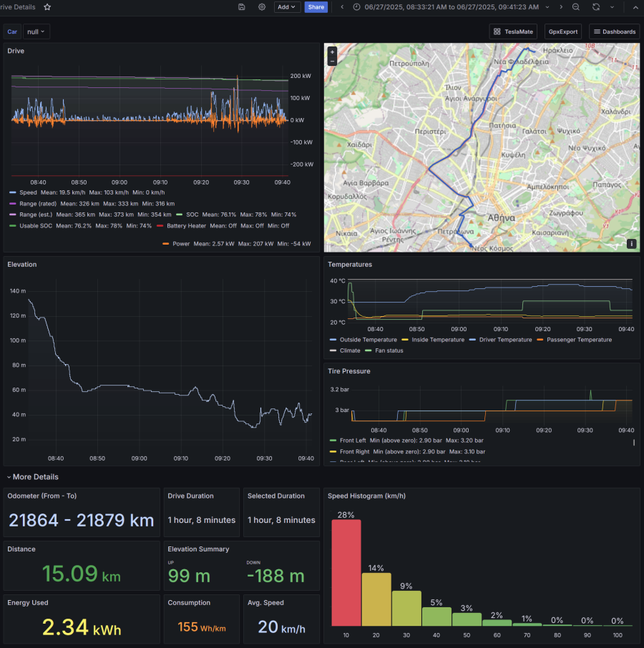Zoom in on the map
The width and height of the screenshot is (644, 648).
tap(332, 52)
